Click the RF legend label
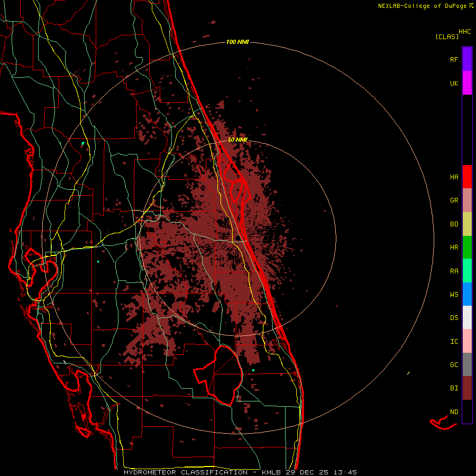 point(454,60)
